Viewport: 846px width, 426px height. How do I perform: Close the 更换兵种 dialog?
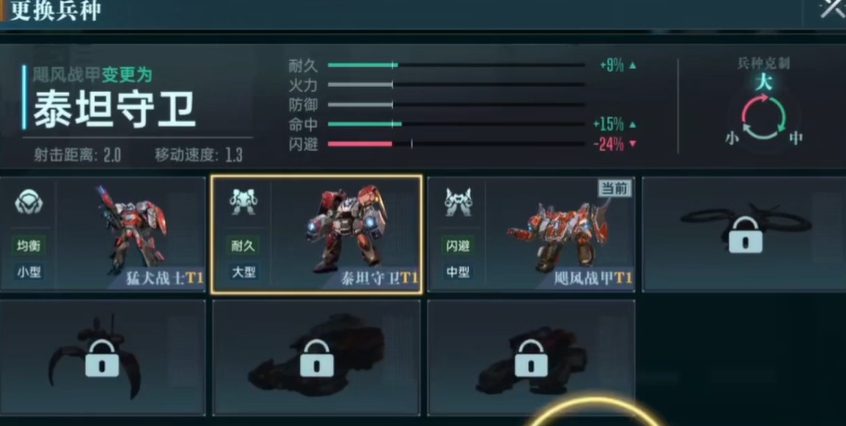tap(831, 9)
